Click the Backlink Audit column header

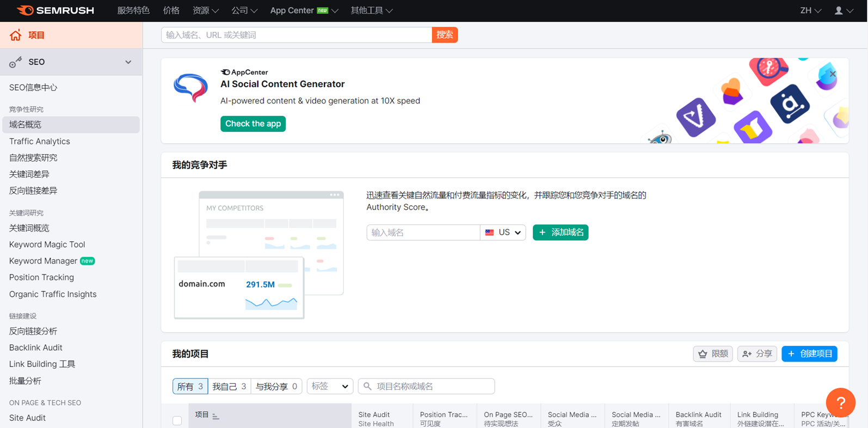click(698, 415)
